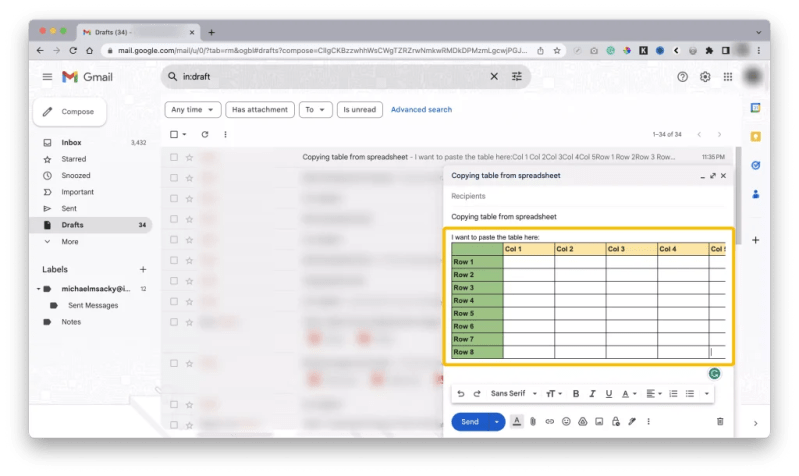Viewport: 799px width, 476px height.
Task: Select the Drafts folder
Action: (91, 225)
